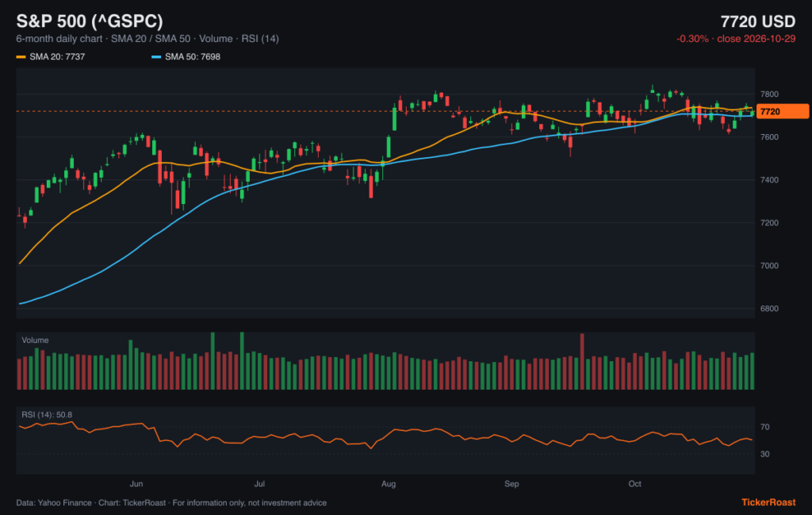
Task: Click the 6-month daily chart subtitle
Action: point(147,39)
